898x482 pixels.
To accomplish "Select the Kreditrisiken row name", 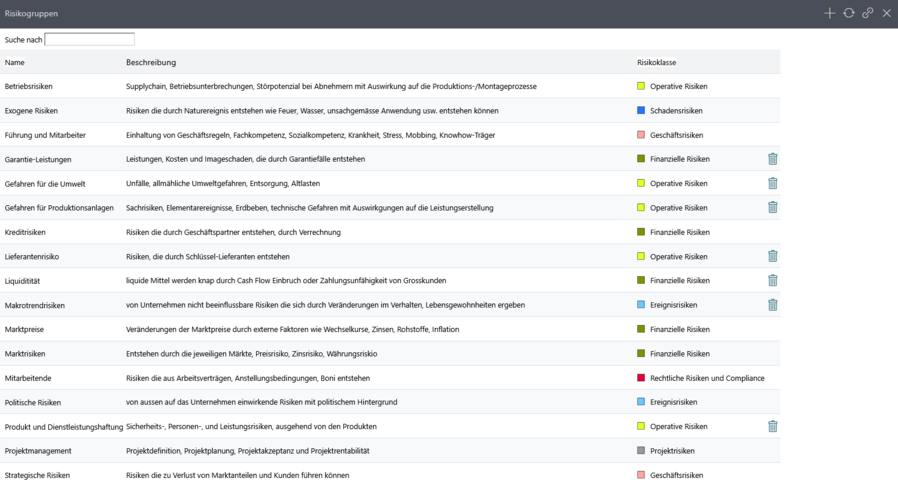I will click(x=26, y=232).
